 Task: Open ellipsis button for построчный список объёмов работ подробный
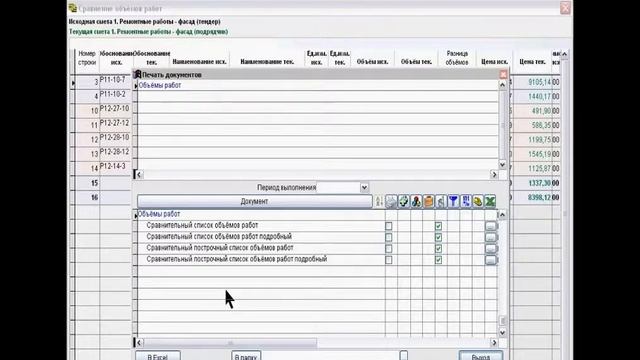[x=491, y=260]
